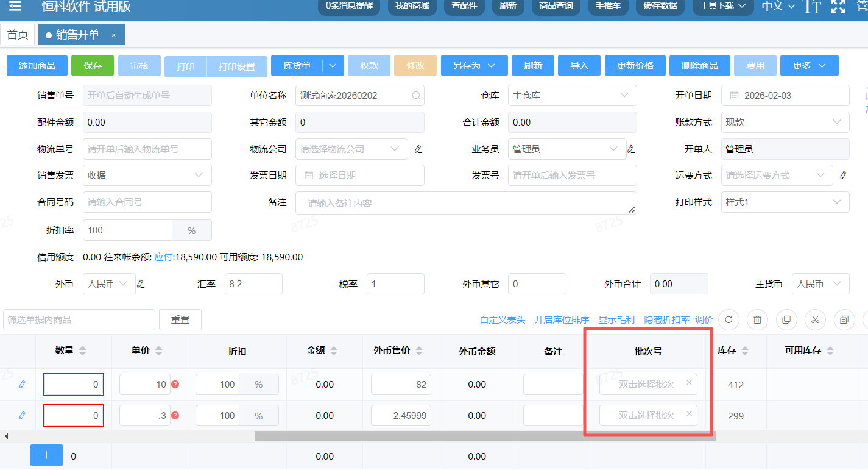Click the paste icon next to the scissors
Viewport: 868px width, 470px height.
844,319
